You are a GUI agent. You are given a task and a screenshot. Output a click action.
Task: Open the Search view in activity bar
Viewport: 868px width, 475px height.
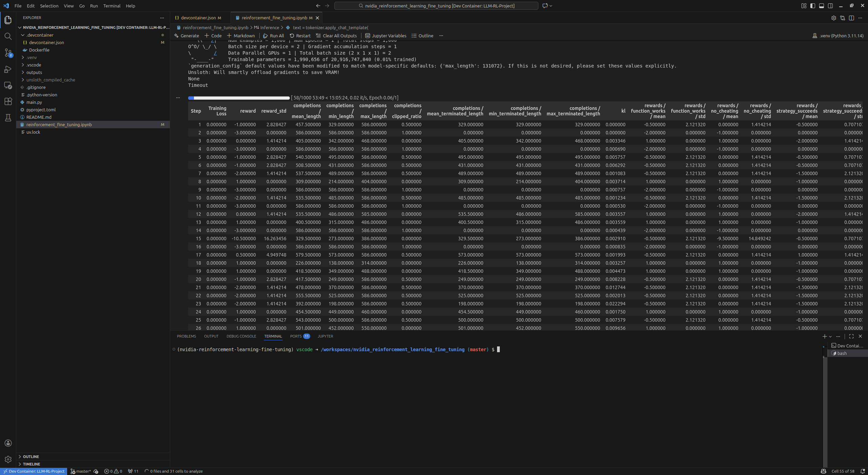(x=8, y=36)
